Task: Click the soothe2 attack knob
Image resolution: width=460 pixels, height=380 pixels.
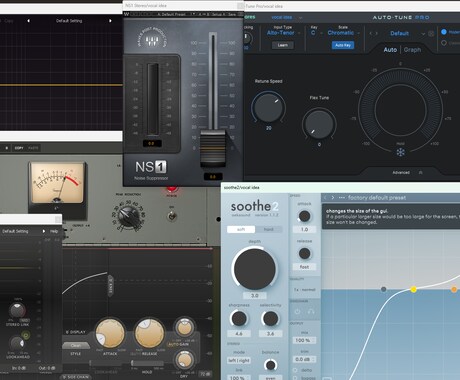Action: [304, 216]
